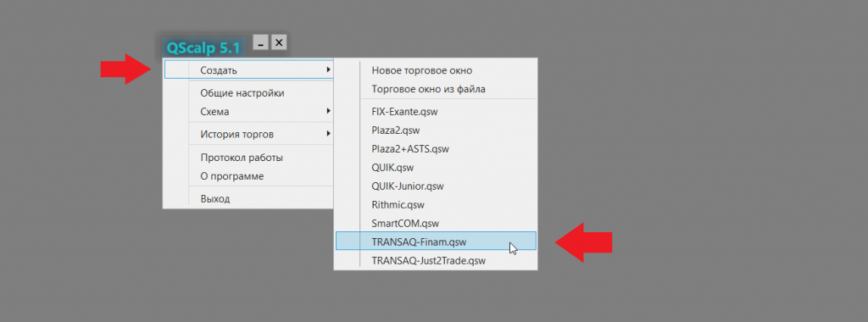Open the QUIK.qsw template
868x322 pixels.
pos(392,168)
